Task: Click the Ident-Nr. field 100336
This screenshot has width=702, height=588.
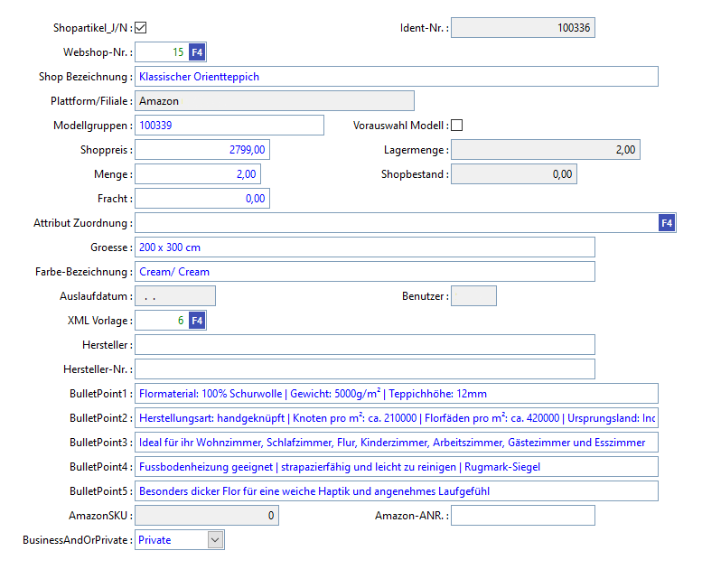Action: 523,28
